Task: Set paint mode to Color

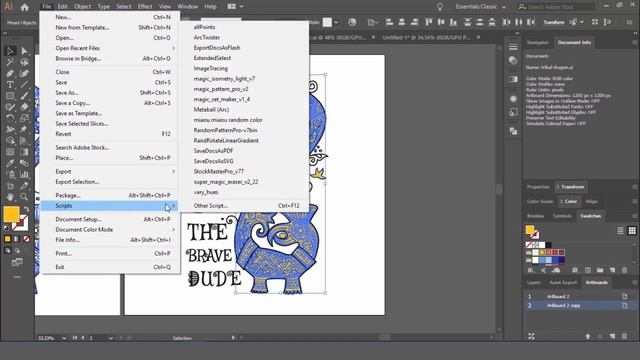Action: point(7,239)
